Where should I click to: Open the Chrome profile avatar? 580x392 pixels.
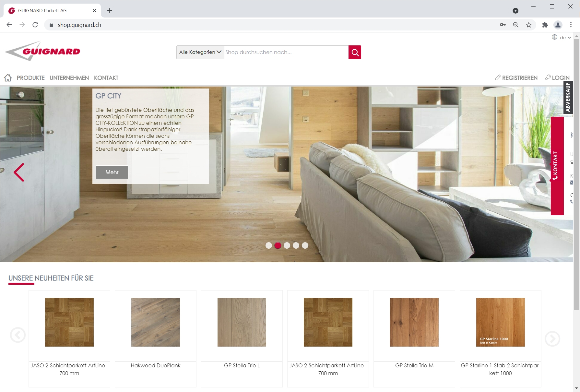[558, 25]
